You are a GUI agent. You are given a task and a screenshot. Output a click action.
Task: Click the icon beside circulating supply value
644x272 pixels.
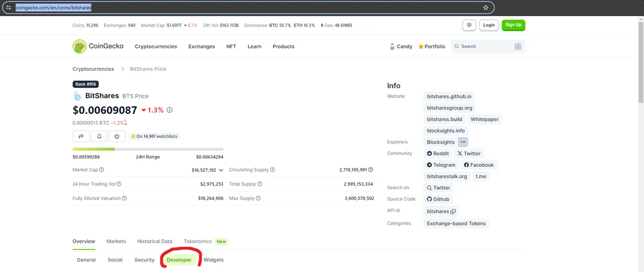pyautogui.click(x=371, y=170)
